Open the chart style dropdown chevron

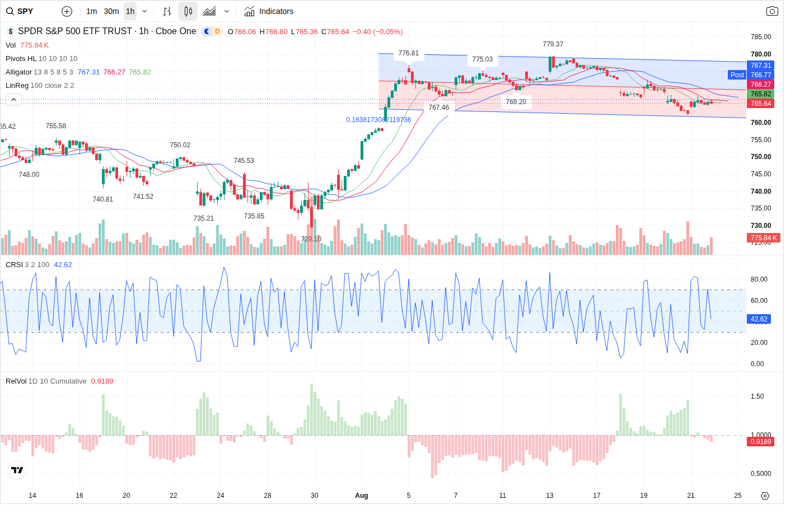(x=227, y=11)
